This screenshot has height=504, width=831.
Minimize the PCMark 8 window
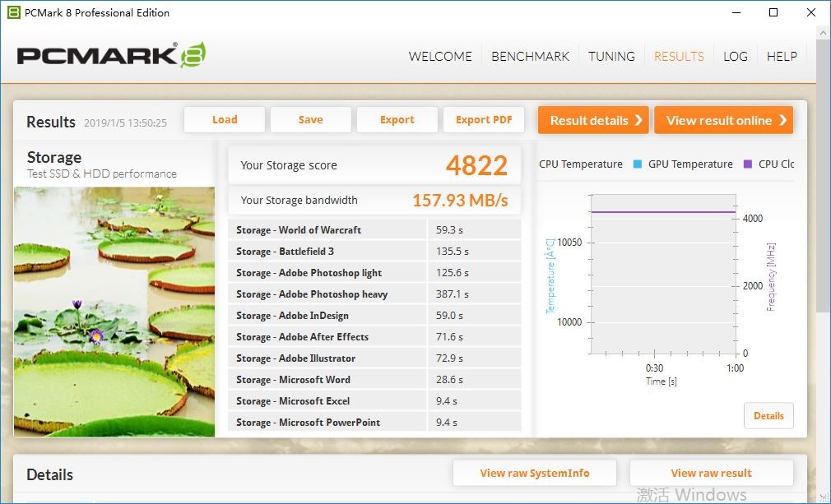(736, 12)
